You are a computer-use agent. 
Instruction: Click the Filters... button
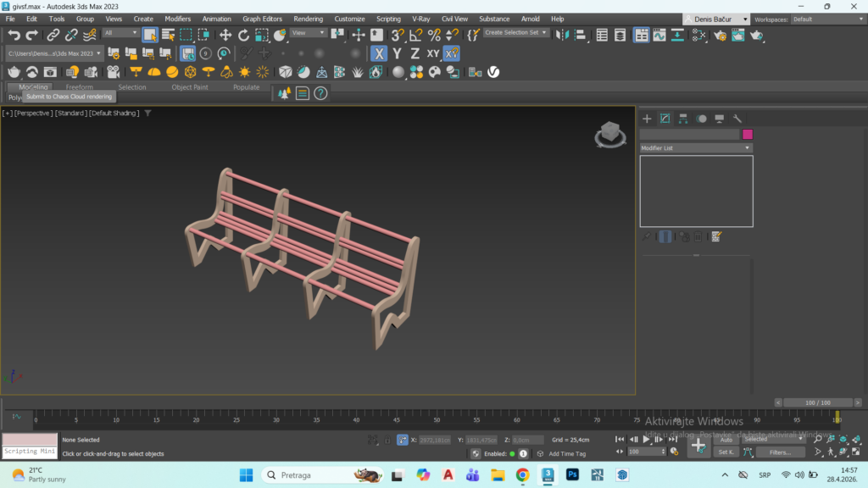(780, 452)
